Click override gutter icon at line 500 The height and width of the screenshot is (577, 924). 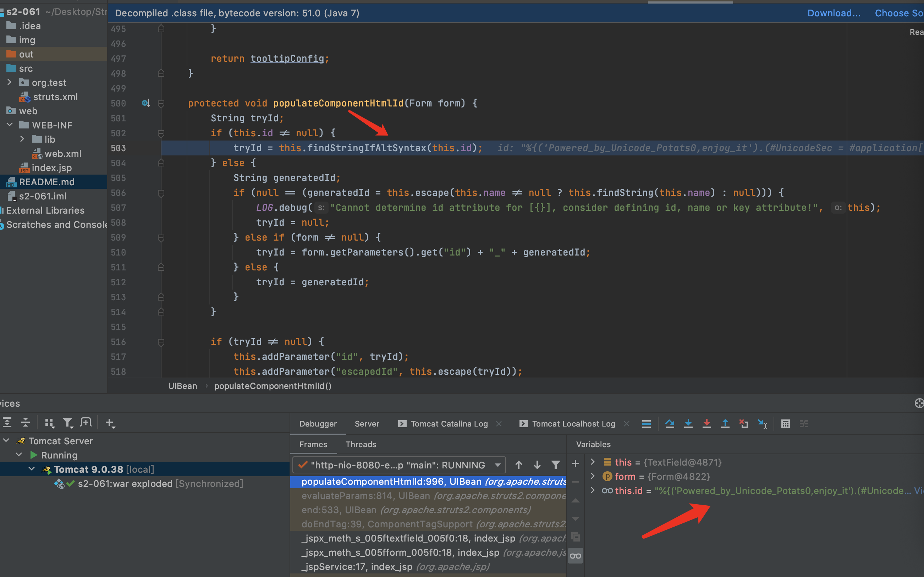coord(146,103)
